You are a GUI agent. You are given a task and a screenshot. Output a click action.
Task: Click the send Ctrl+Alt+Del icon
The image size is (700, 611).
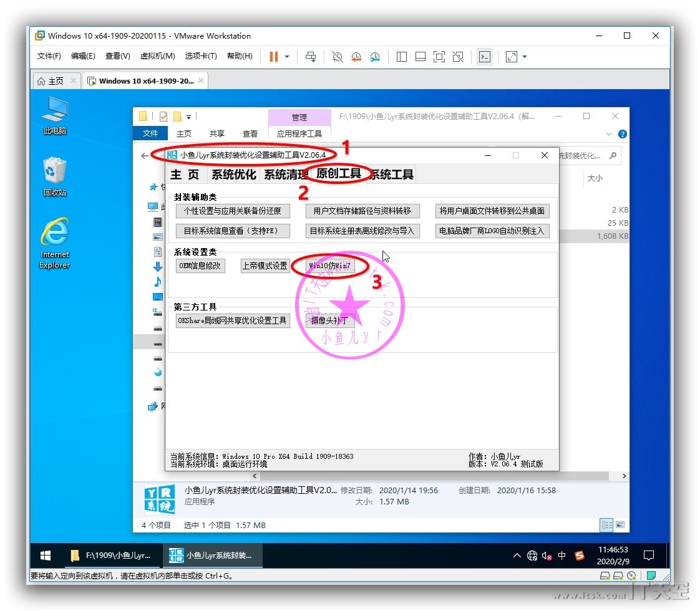[311, 57]
